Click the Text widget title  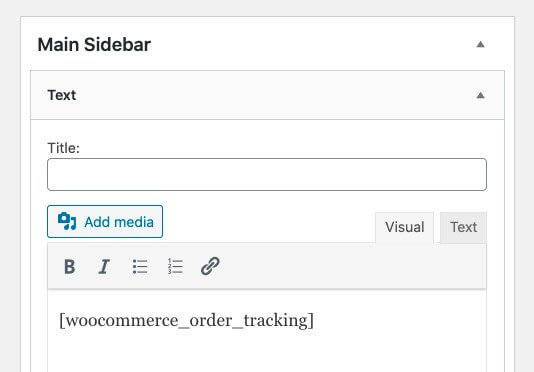[62, 95]
